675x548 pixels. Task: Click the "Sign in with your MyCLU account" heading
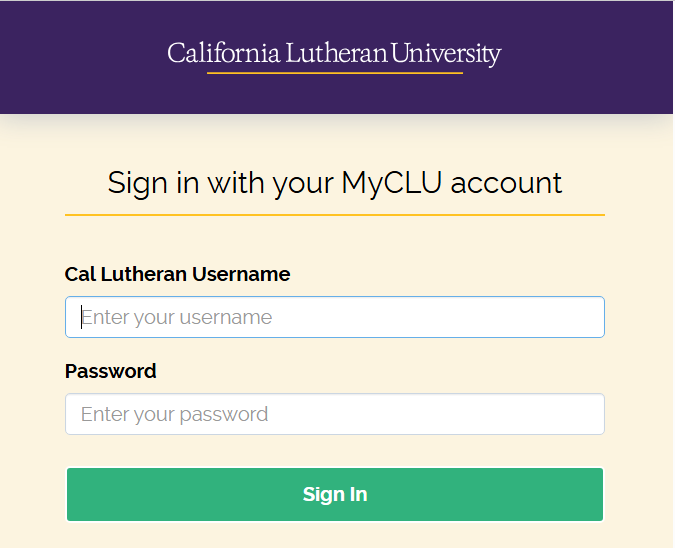(x=334, y=183)
